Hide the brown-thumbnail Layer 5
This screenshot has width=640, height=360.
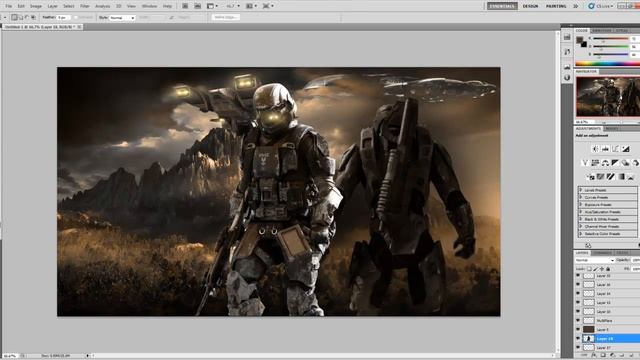pyautogui.click(x=578, y=329)
